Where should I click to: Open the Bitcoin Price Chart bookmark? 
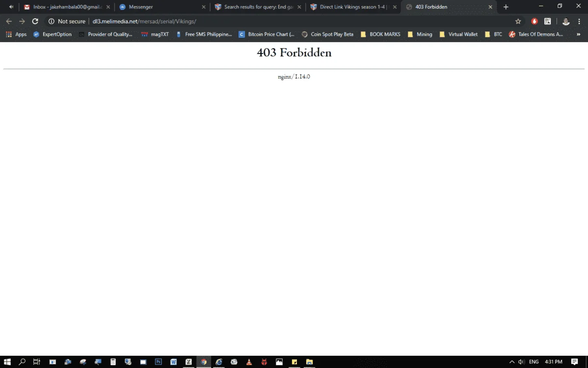coord(267,34)
